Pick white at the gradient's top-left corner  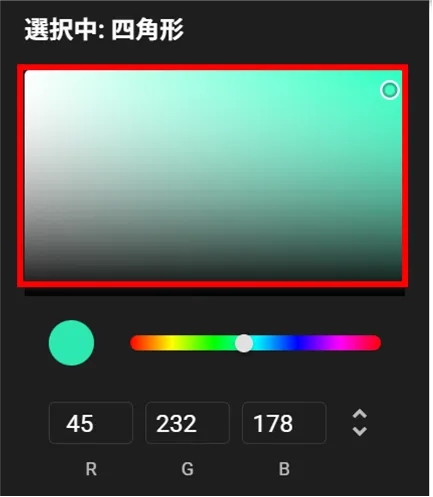26,72
